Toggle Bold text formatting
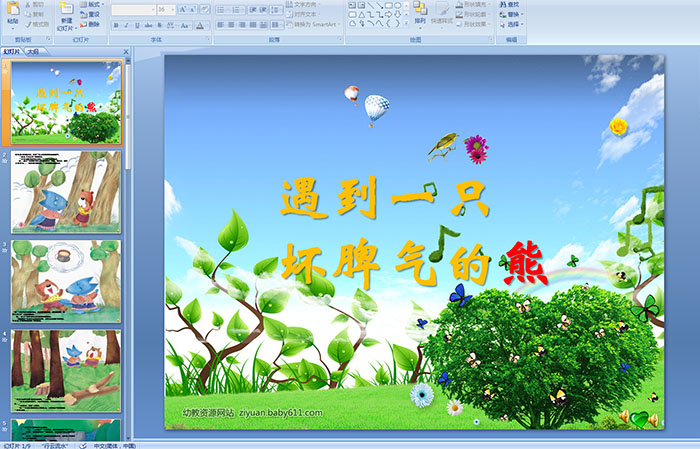The height and width of the screenshot is (449, 700). (115, 25)
